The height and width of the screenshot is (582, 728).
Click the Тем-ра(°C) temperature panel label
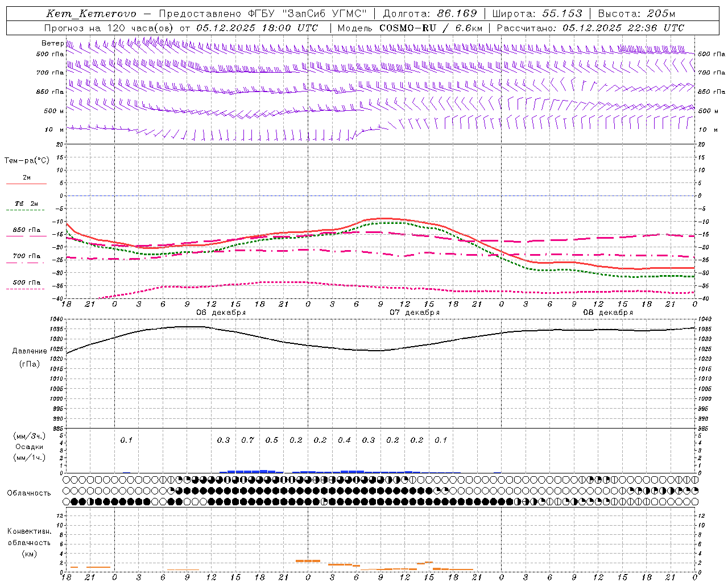pos(27,161)
